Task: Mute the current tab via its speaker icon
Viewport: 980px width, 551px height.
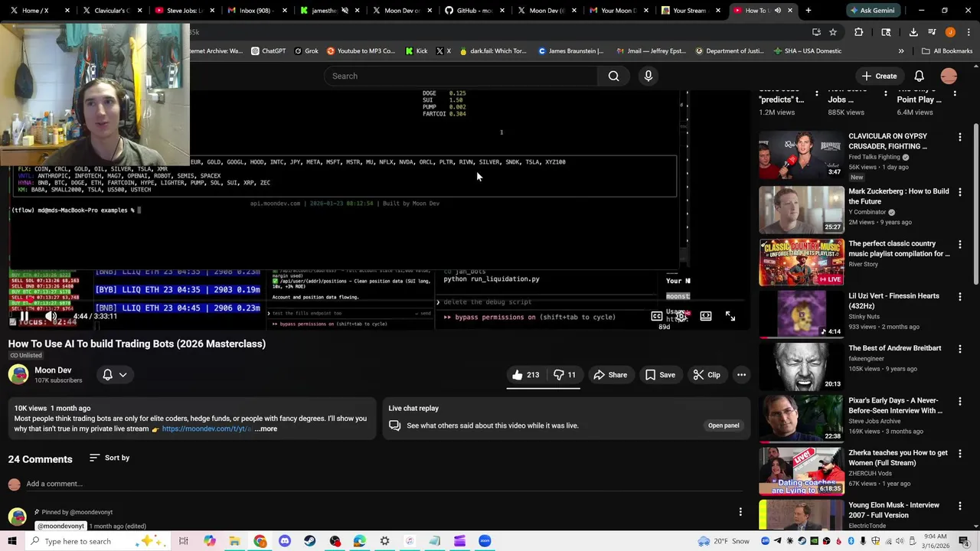Action: [777, 11]
